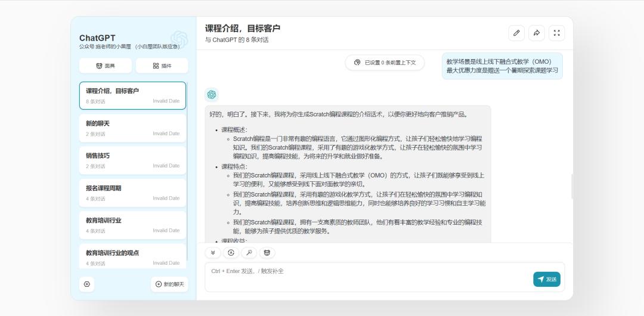
Task: Open the 报名课程周期 conversation
Action: [132, 193]
